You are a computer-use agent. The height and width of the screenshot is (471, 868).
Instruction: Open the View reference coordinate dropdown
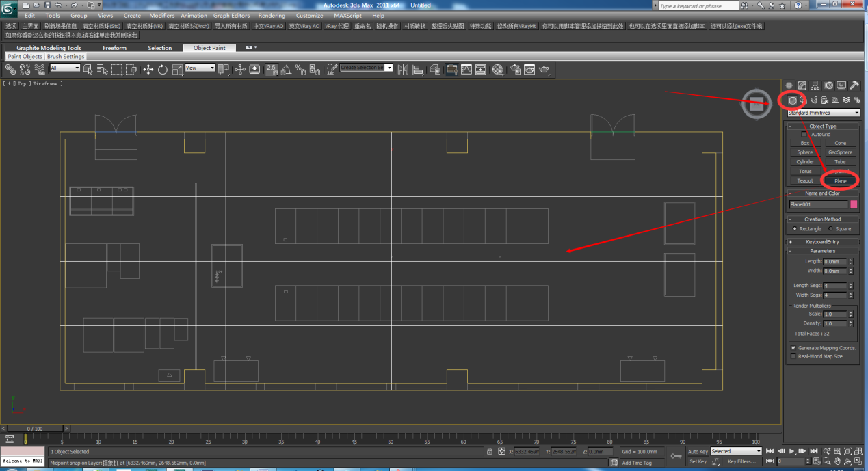click(x=200, y=68)
